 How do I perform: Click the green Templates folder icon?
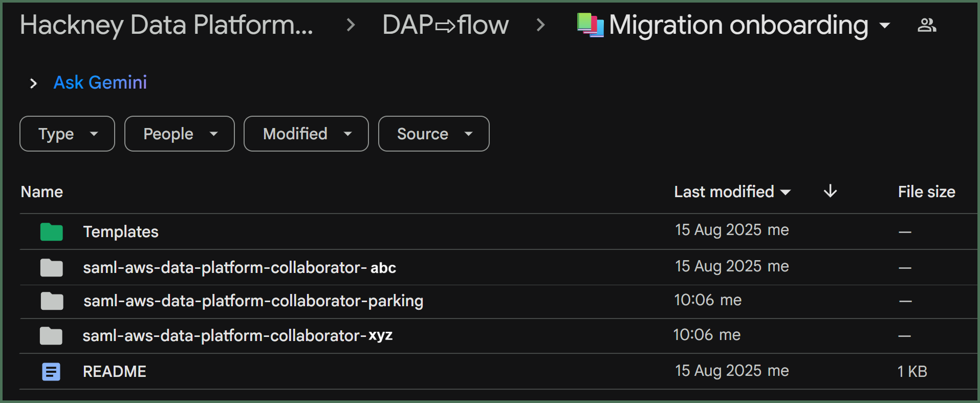pyautogui.click(x=52, y=231)
